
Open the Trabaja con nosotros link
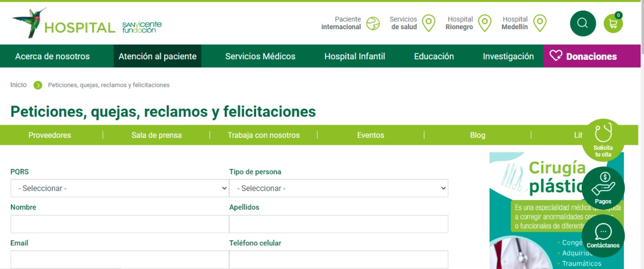(264, 135)
